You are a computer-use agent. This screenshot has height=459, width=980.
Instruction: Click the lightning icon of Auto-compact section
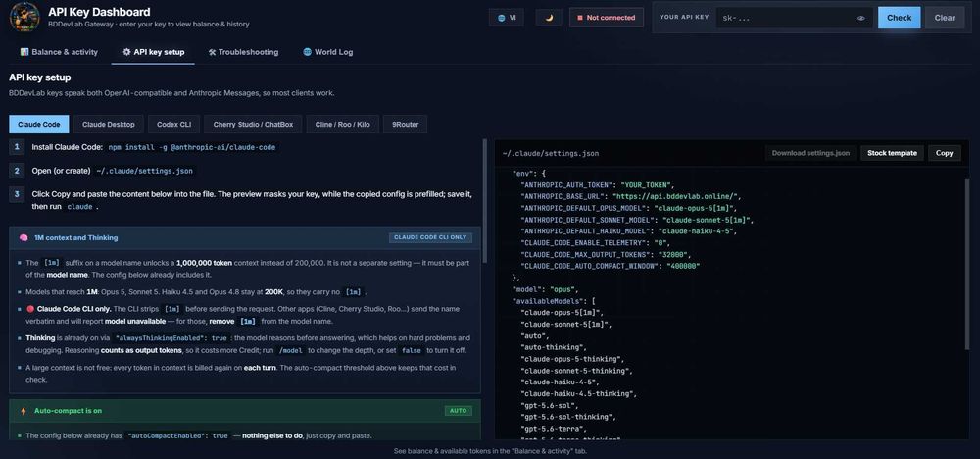point(24,411)
